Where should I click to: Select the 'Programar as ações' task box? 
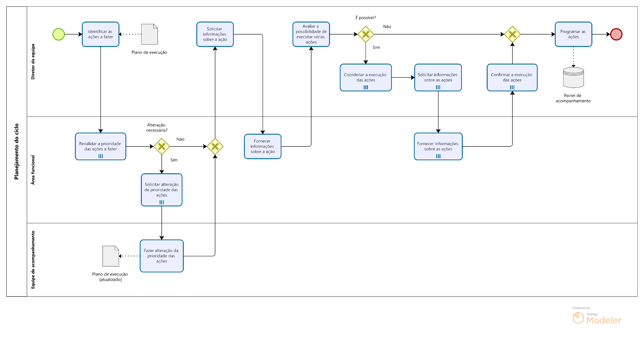click(x=573, y=34)
